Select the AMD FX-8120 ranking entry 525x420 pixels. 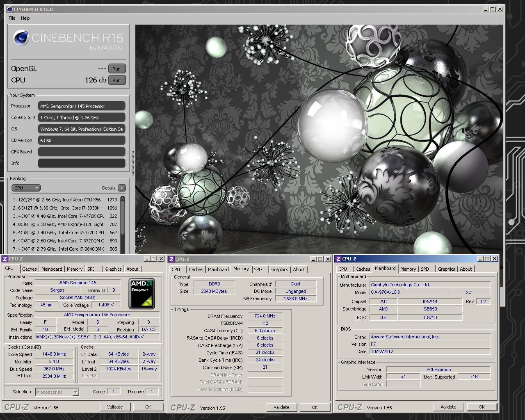point(65,224)
